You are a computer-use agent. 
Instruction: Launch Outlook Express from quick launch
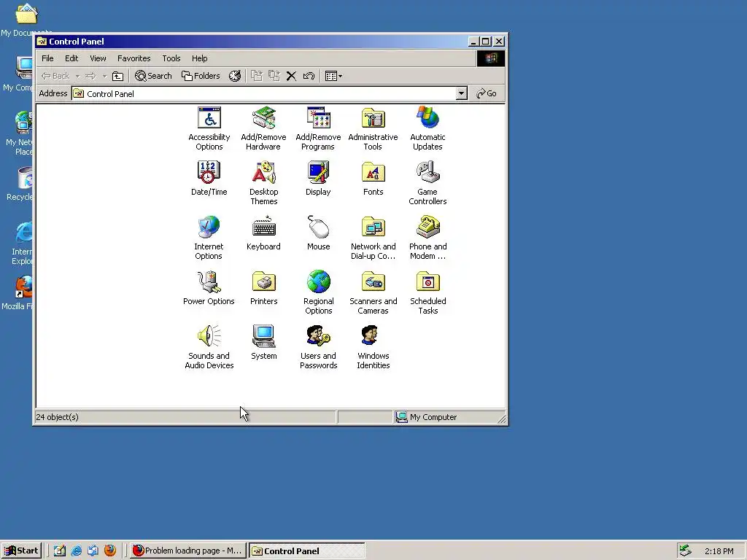click(x=93, y=551)
